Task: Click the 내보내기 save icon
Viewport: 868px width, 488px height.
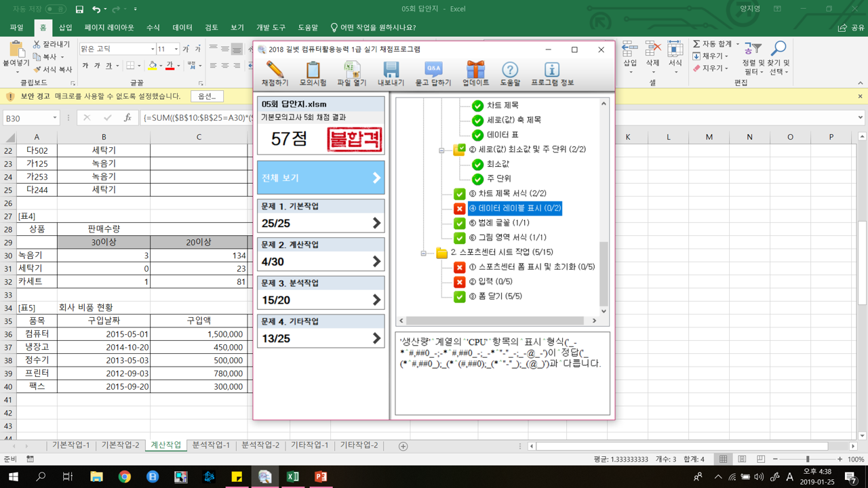Action: tap(391, 73)
